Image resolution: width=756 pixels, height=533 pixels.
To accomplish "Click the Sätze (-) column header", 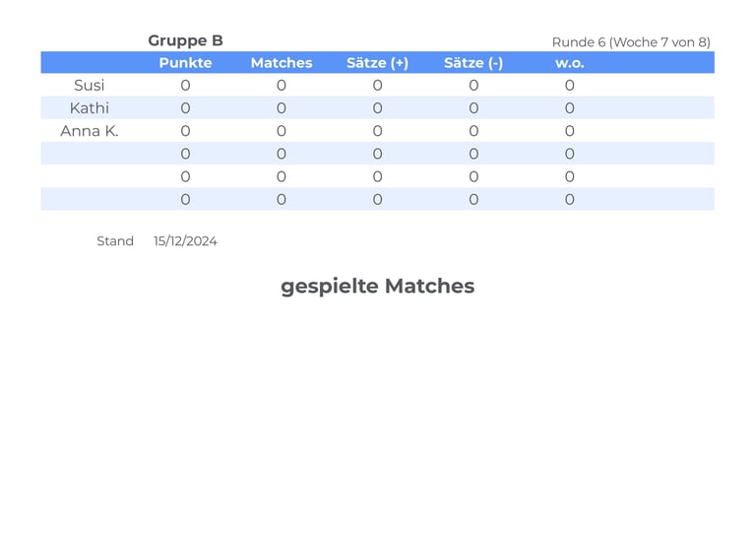I will [473, 63].
